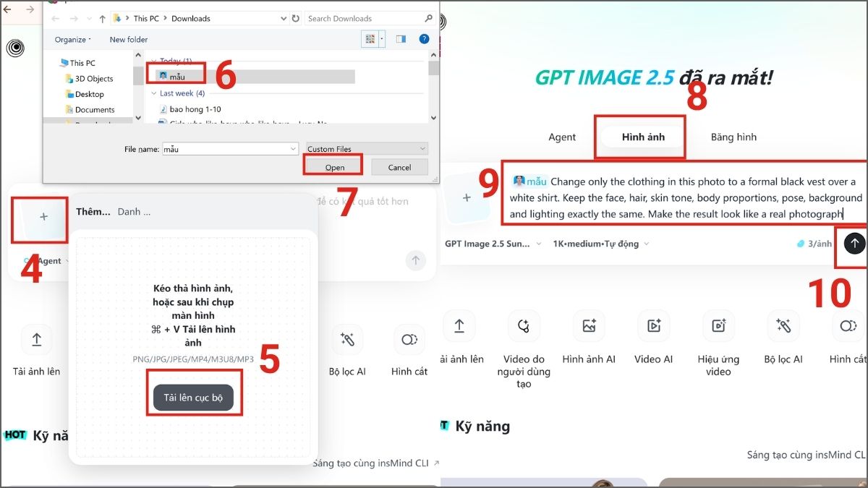Switch to the Danh ... tab in upload popup
This screenshot has width=868, height=488.
click(x=134, y=212)
